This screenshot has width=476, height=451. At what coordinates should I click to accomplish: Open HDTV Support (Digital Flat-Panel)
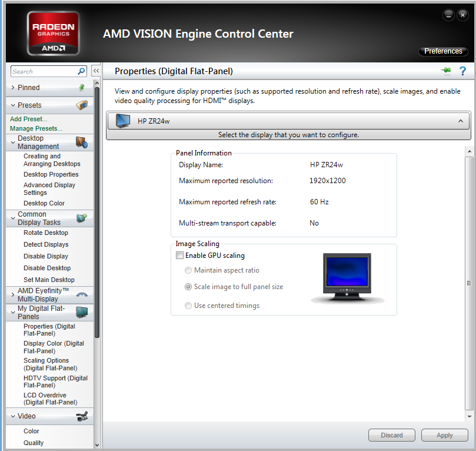coord(55,382)
